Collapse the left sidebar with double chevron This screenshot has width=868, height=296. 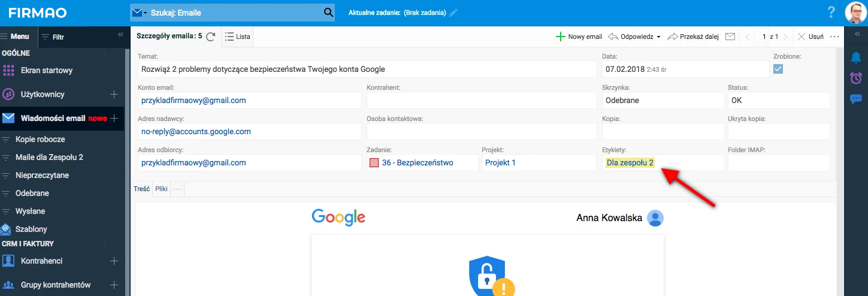click(120, 35)
